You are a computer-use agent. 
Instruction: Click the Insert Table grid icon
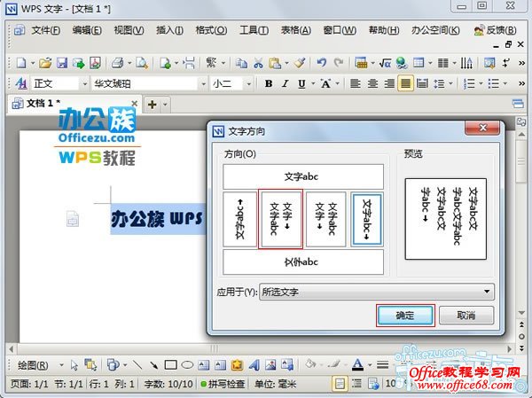[419, 63]
